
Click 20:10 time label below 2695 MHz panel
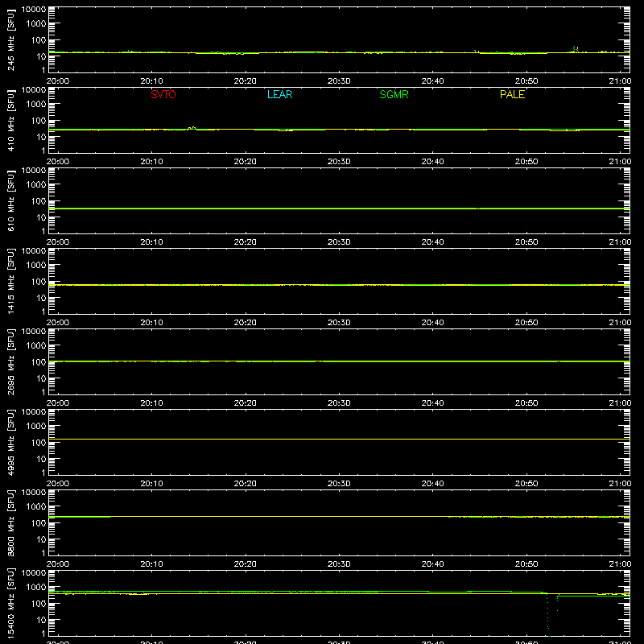151,403
